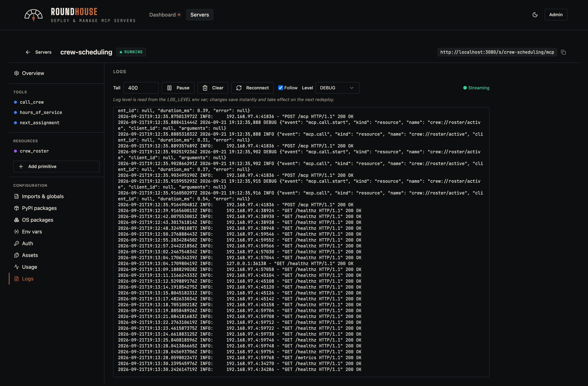This screenshot has width=588, height=386.
Task: Click Usage activity pulse icon
Action: point(17,267)
